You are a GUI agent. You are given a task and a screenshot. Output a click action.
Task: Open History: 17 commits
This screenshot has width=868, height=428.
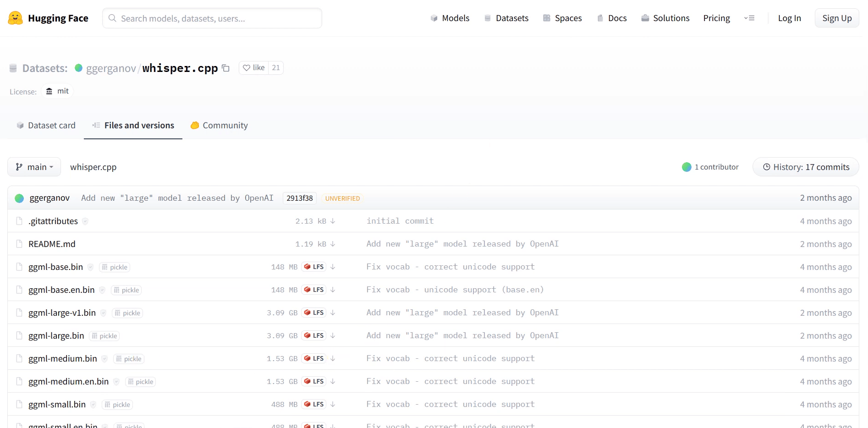tap(806, 167)
